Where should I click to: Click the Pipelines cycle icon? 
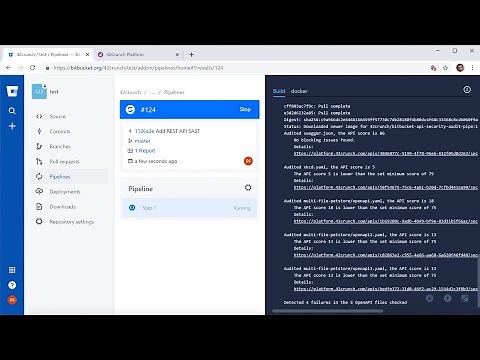click(x=39, y=177)
